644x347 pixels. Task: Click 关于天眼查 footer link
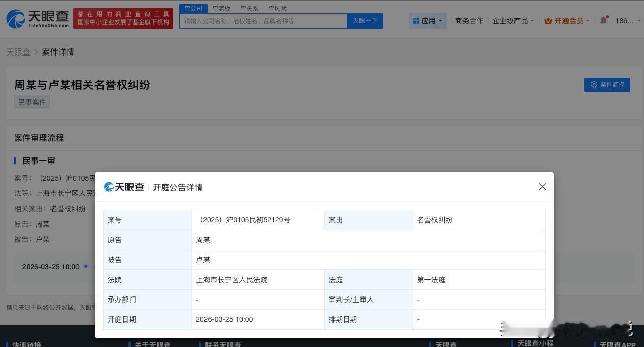152,344
